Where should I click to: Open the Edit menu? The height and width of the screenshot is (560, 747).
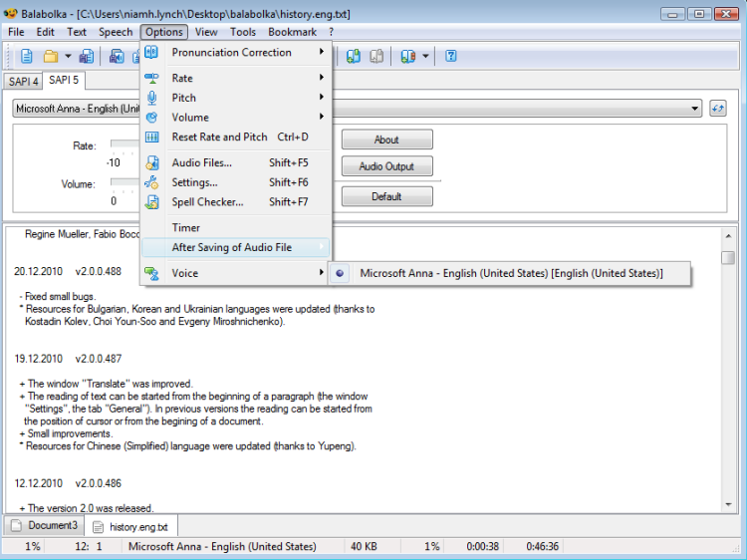click(x=45, y=32)
